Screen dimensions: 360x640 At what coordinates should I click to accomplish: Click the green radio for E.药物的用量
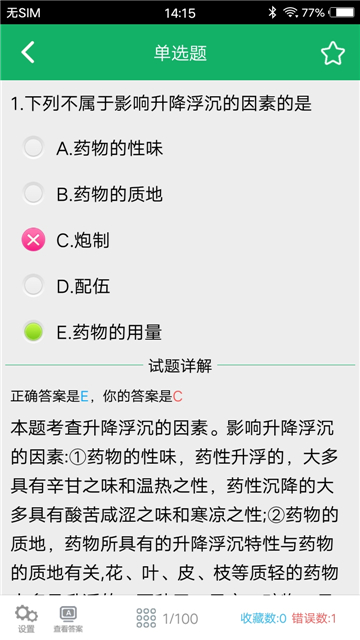click(33, 332)
